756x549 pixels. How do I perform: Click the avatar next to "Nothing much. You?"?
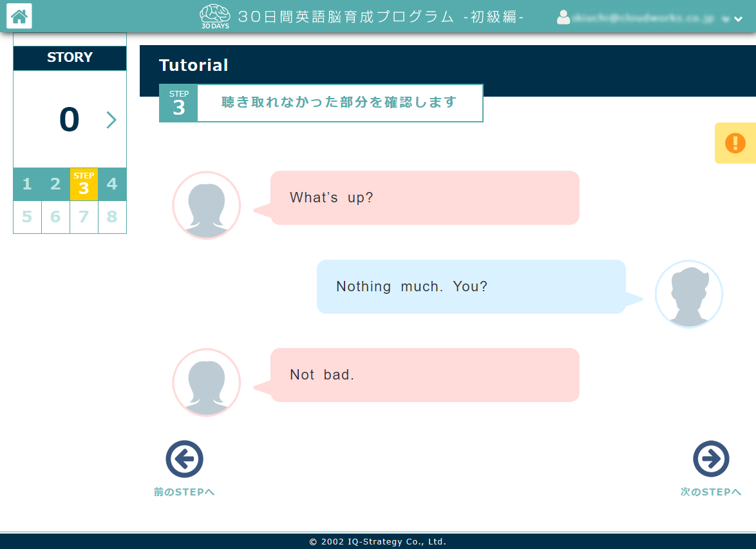tap(689, 294)
